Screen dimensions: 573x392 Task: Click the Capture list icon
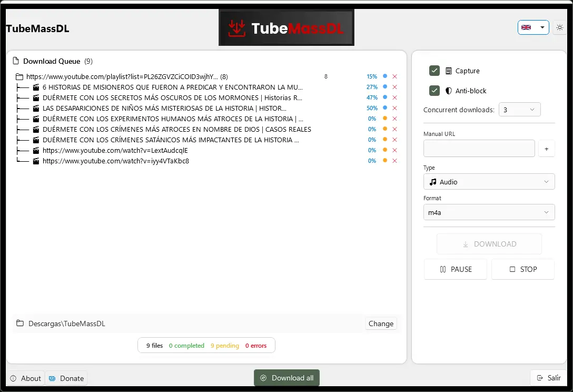pos(448,71)
